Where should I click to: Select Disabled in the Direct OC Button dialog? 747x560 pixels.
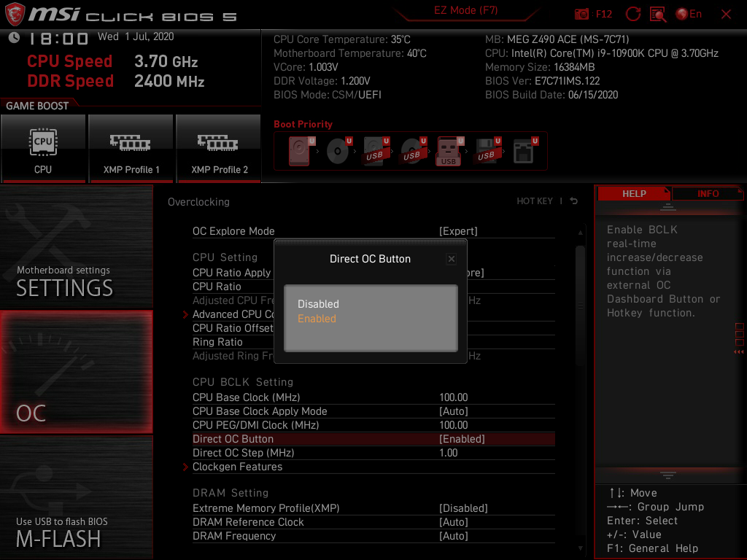317,304
